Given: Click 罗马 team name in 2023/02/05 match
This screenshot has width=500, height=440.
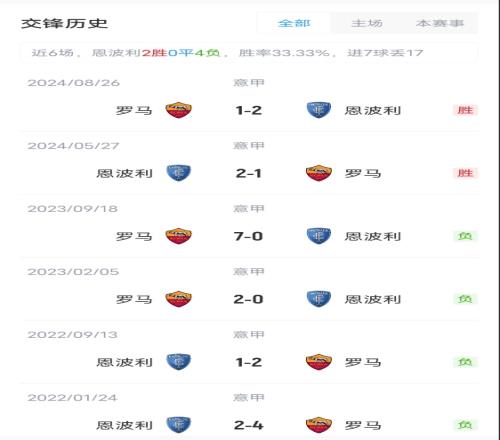Looking at the screenshot, I should pyautogui.click(x=134, y=299).
